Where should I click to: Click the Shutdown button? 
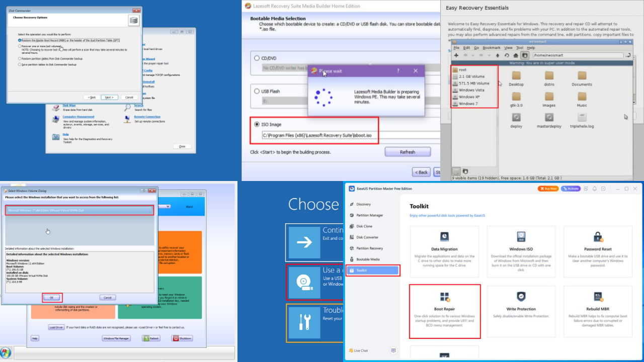(182, 338)
